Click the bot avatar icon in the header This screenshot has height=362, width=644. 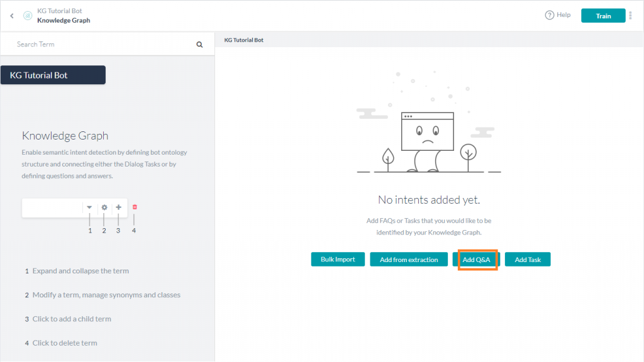28,14
